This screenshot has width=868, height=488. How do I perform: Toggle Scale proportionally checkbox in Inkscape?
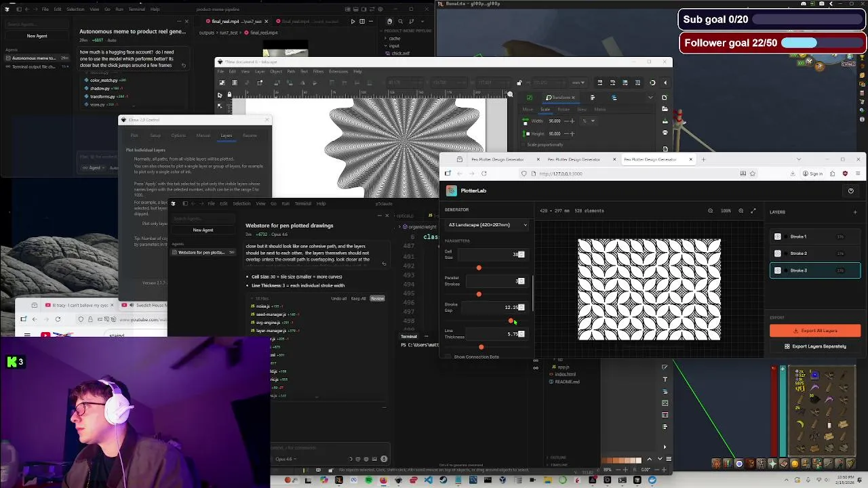pos(524,144)
